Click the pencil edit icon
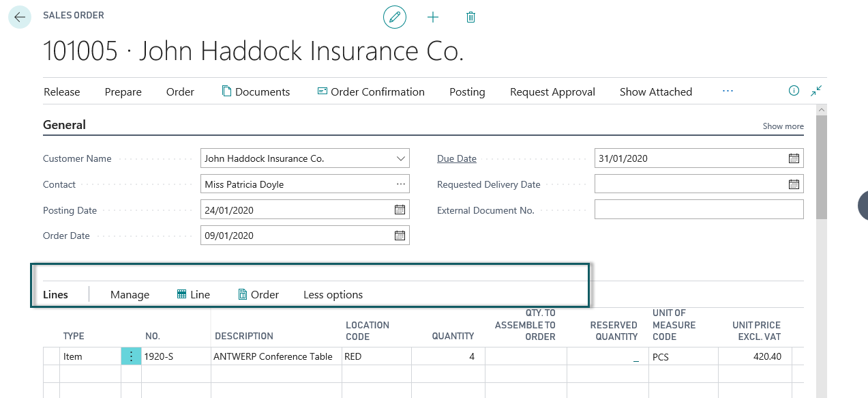868x398 pixels. click(x=394, y=17)
